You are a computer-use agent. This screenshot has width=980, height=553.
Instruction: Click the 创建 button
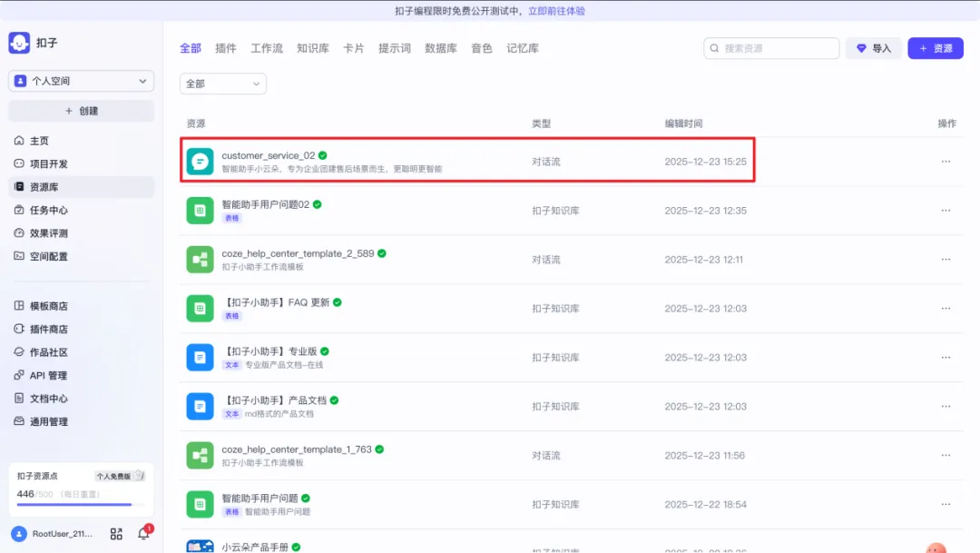(x=82, y=111)
